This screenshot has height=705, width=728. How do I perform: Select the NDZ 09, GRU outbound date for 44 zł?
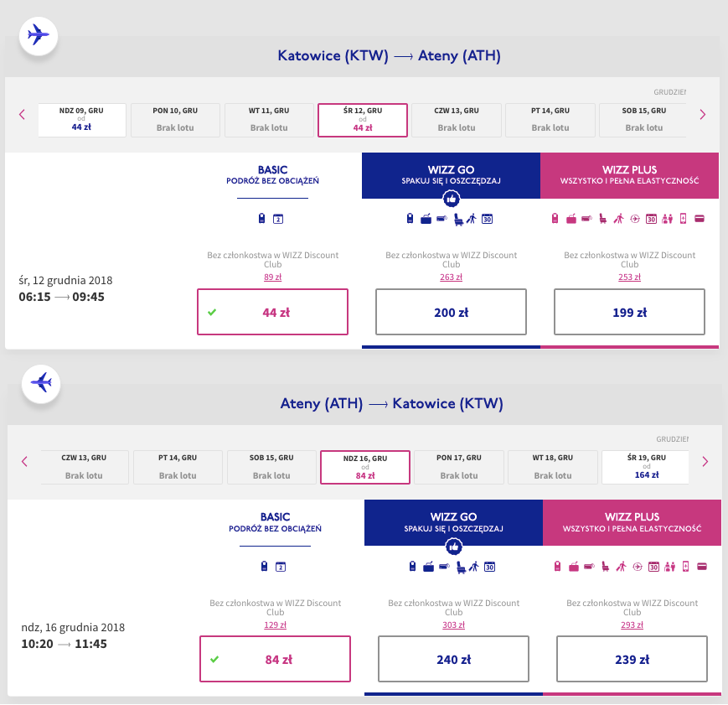[x=82, y=120]
